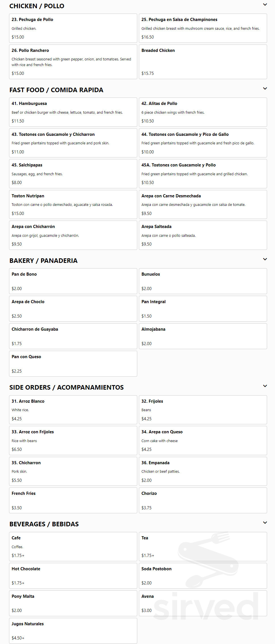
Task: Collapse the Beverages / Bebidas section chevron
Action: (265, 523)
